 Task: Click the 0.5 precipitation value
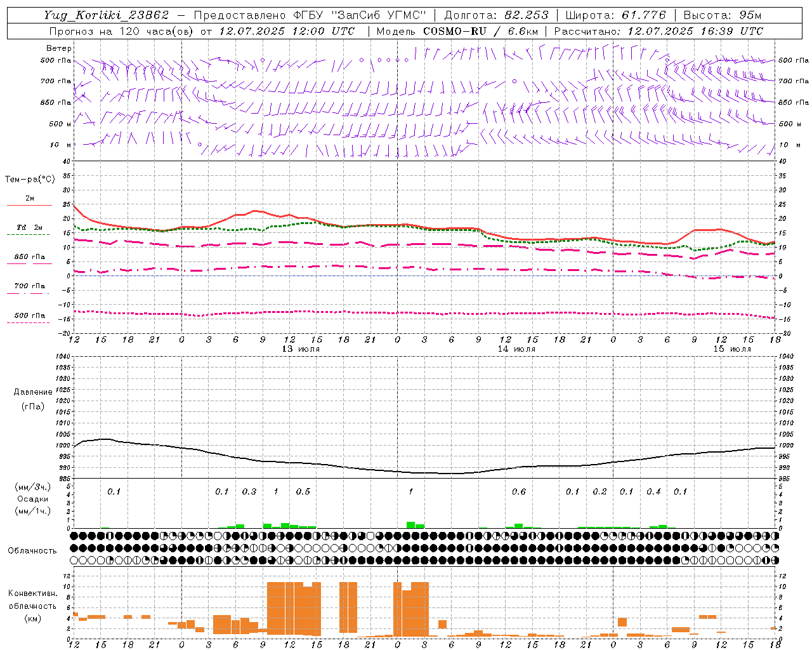pos(303,492)
